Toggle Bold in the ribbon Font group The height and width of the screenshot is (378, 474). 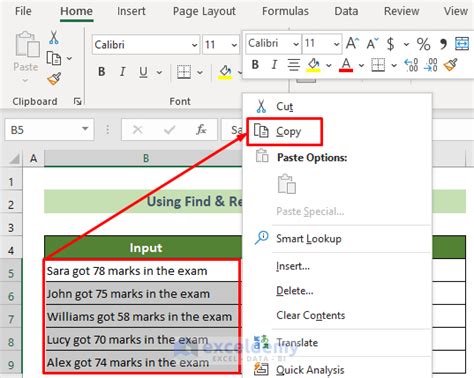pos(102,72)
